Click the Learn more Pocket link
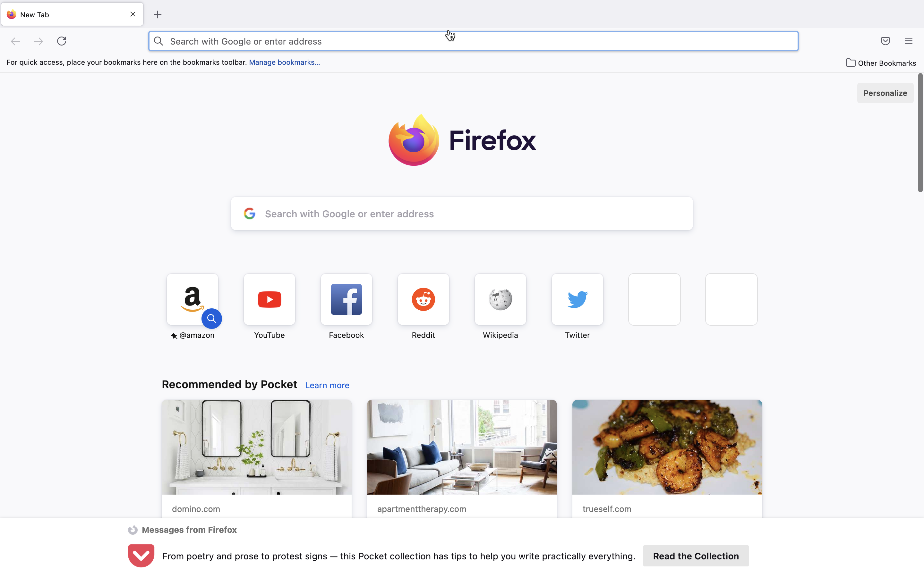This screenshot has width=924, height=577. (x=327, y=385)
